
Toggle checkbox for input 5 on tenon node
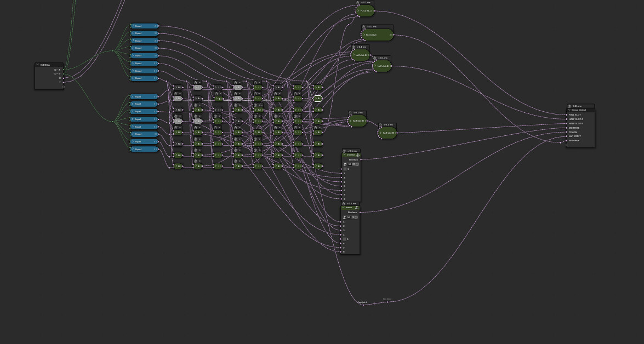tap(344, 239)
